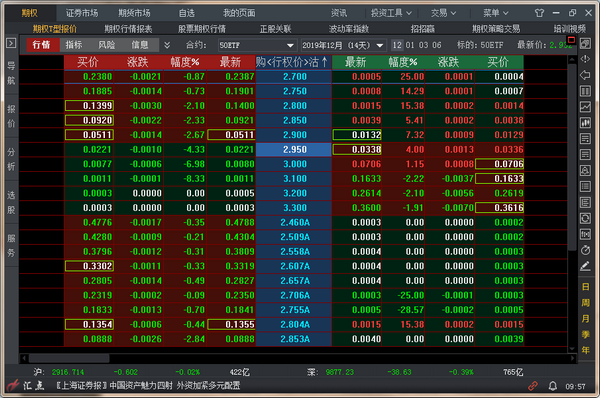
Task: Click the stopwatch timer icon
Action: pos(585,250)
